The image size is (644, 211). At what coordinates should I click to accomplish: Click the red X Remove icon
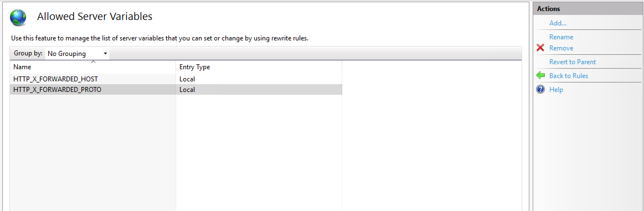540,48
